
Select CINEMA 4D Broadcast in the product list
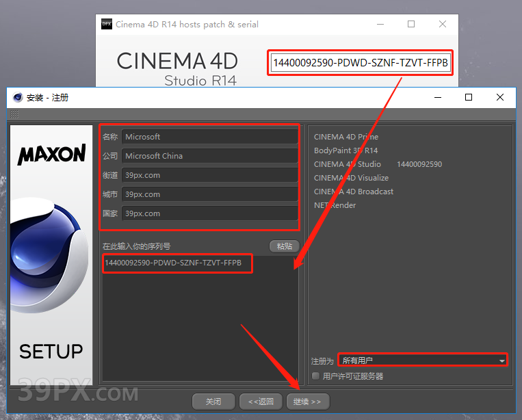click(x=354, y=192)
